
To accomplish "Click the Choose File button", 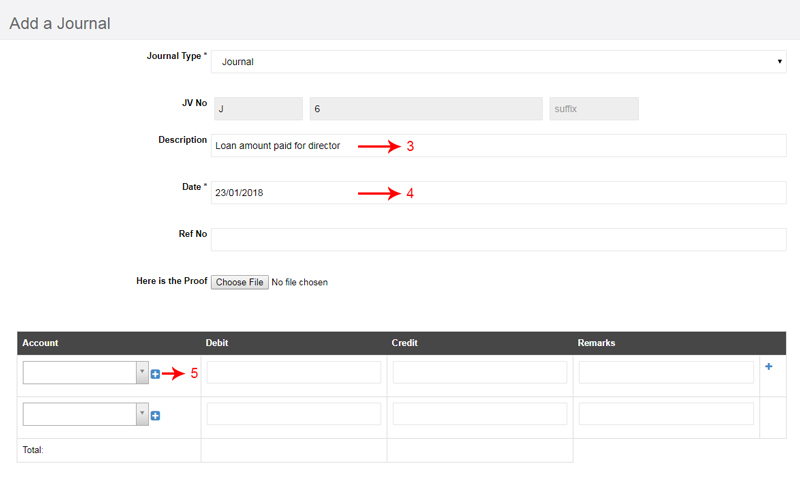I will 240,282.
